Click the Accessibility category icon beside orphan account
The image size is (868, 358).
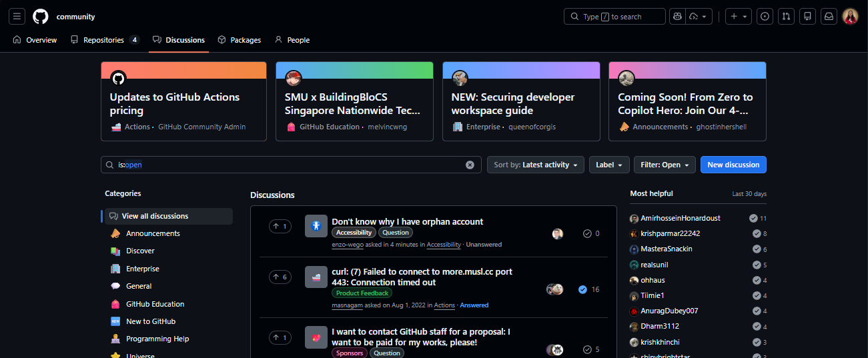(316, 226)
